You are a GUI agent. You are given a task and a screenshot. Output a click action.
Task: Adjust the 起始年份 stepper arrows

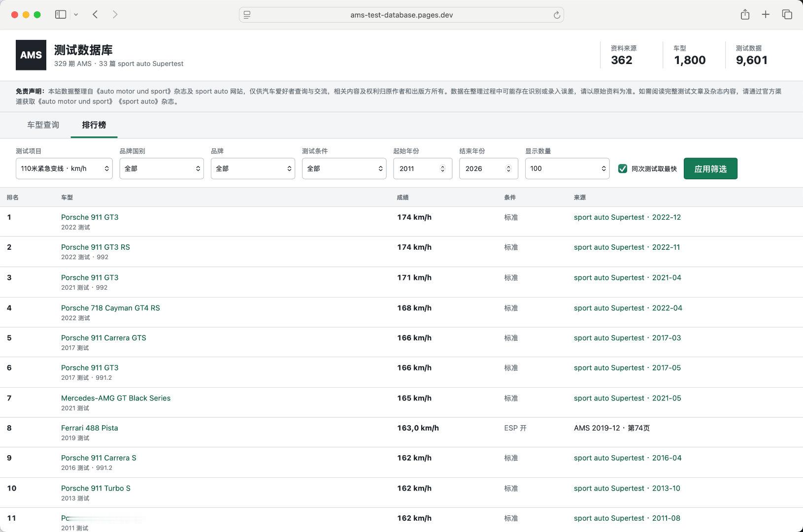pos(442,168)
